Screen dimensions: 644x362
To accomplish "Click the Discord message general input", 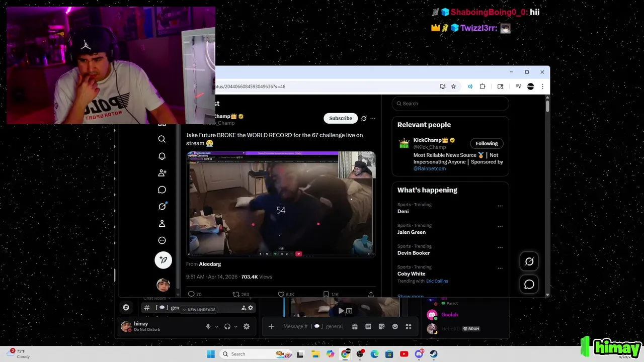I will 313,326.
